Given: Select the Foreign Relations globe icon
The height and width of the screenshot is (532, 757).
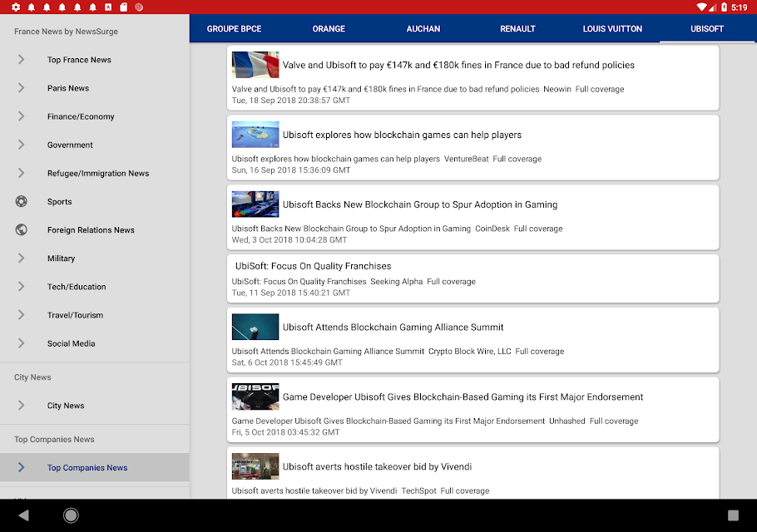Looking at the screenshot, I should point(22,229).
